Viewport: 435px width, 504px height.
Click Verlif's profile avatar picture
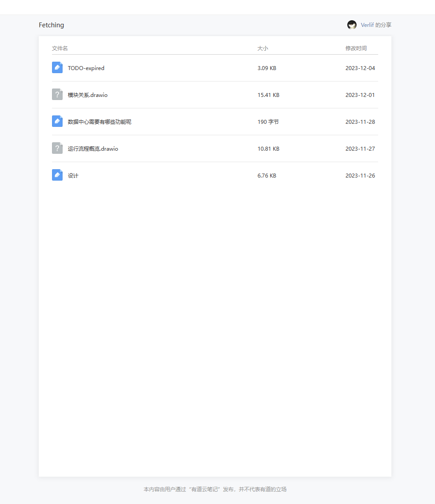352,25
